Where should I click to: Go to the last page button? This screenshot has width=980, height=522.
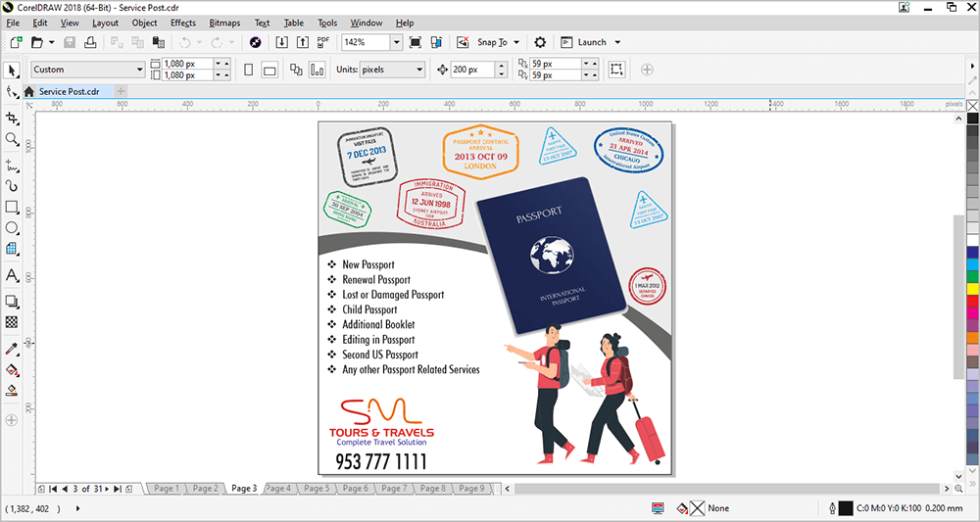point(118,489)
